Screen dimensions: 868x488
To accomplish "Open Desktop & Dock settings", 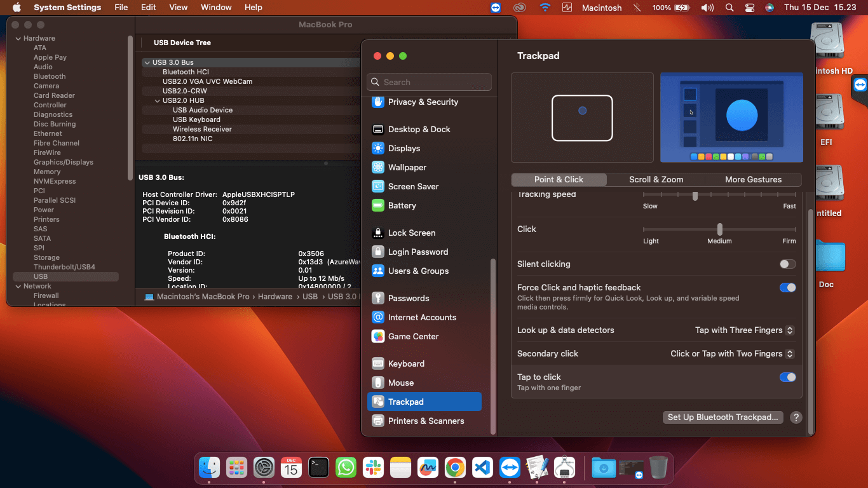I will pos(424,129).
